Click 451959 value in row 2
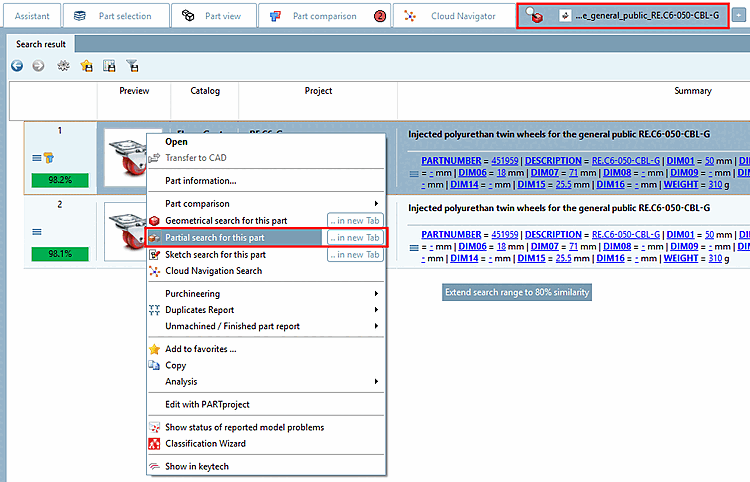Viewport: 750px width, 482px height. (x=505, y=235)
